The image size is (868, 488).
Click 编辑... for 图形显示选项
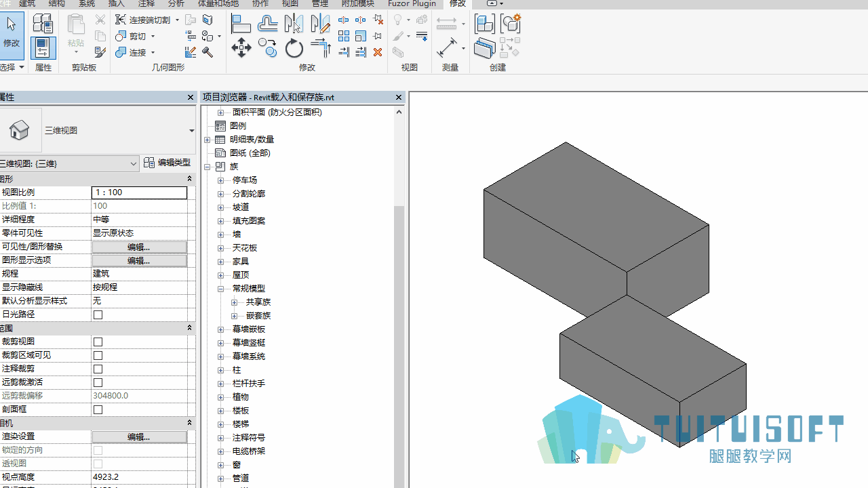click(x=139, y=260)
